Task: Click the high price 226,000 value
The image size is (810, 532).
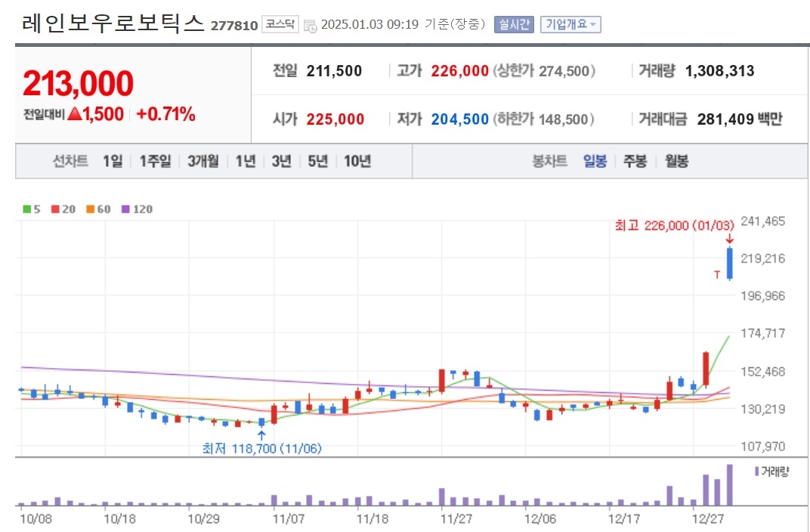Action: pyautogui.click(x=459, y=71)
